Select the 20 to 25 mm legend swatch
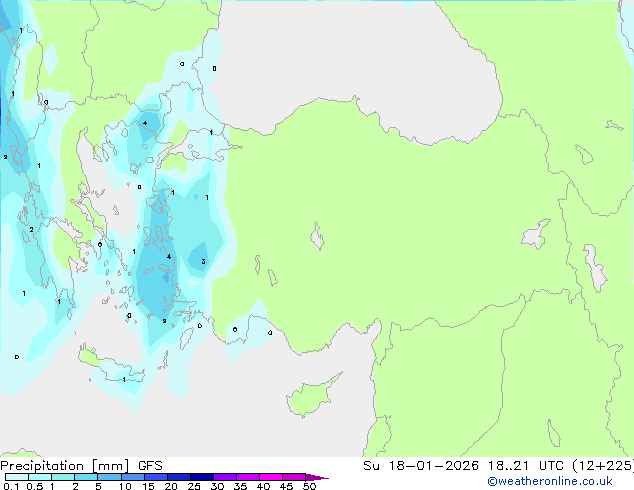 click(x=178, y=477)
